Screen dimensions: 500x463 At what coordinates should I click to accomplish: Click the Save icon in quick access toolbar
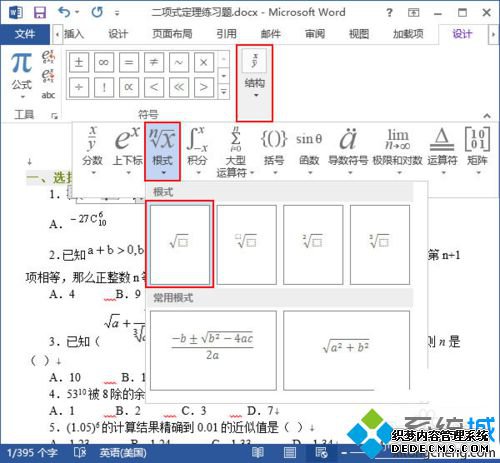pyautogui.click(x=40, y=12)
